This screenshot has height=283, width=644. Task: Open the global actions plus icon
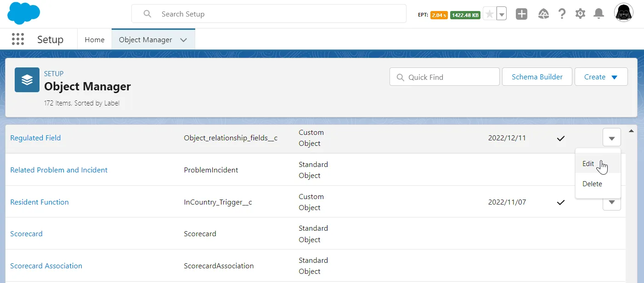521,14
